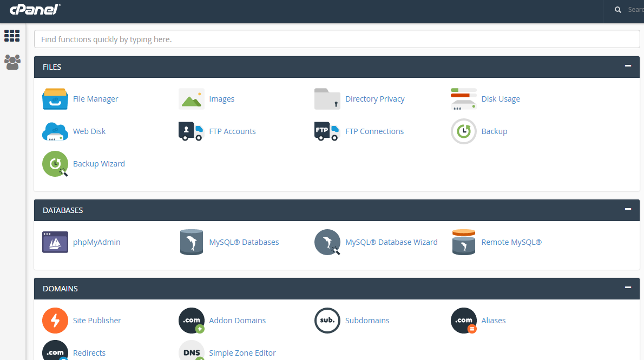The height and width of the screenshot is (360, 644).
Task: Open the Redirects .com icon
Action: click(x=55, y=351)
